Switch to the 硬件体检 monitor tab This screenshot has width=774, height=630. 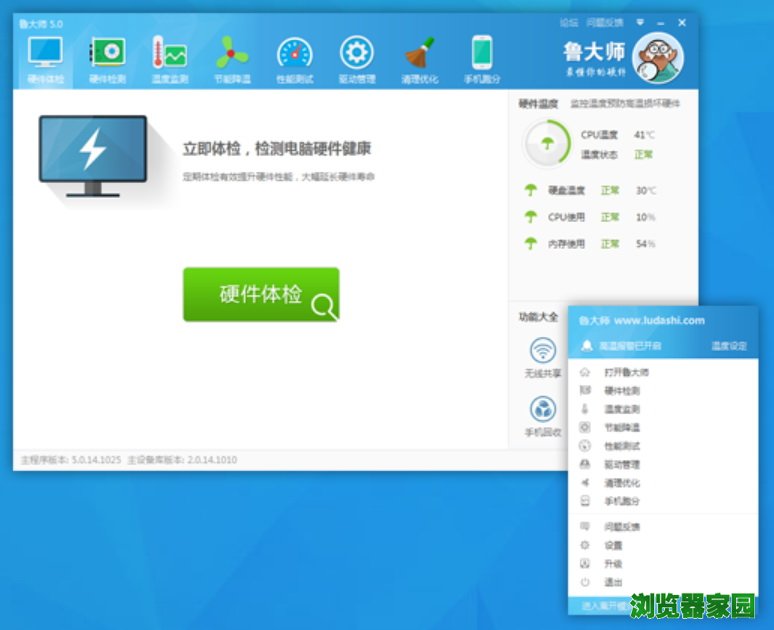tap(45, 54)
